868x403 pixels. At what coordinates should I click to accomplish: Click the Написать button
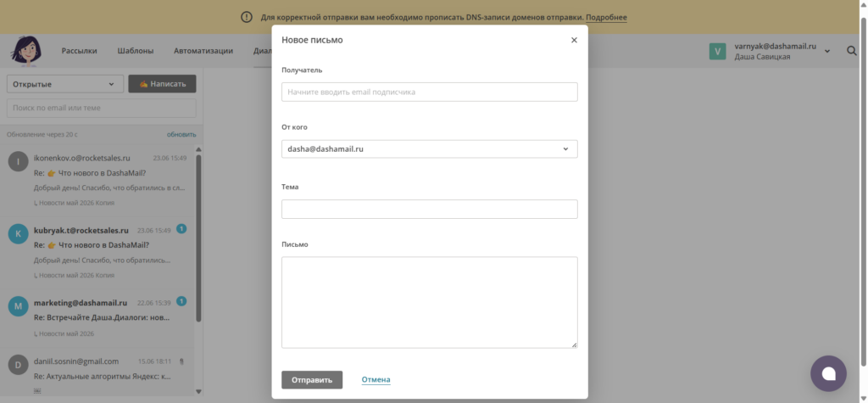coord(162,84)
